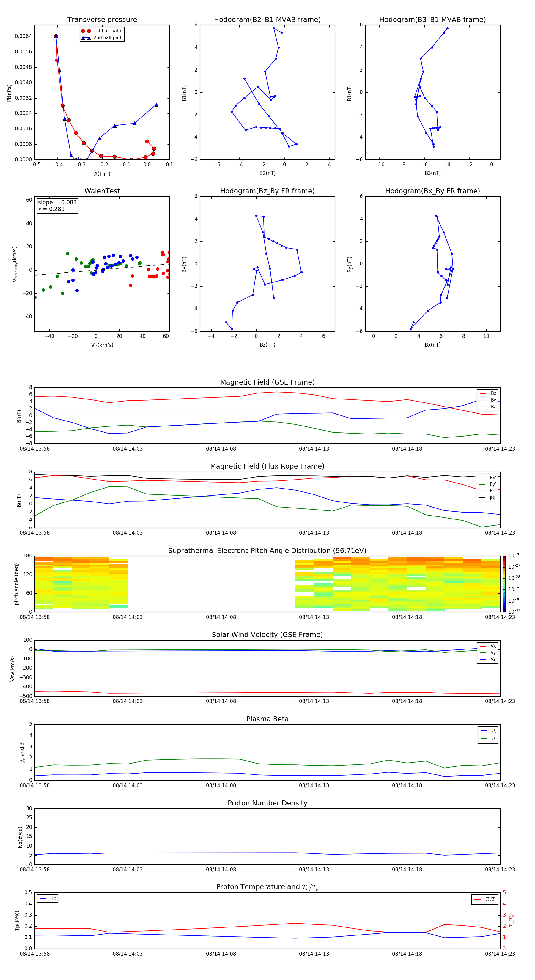This screenshot has height=980, width=535.
Task: Click the 'Tp' legend entry
Action: coord(48,899)
